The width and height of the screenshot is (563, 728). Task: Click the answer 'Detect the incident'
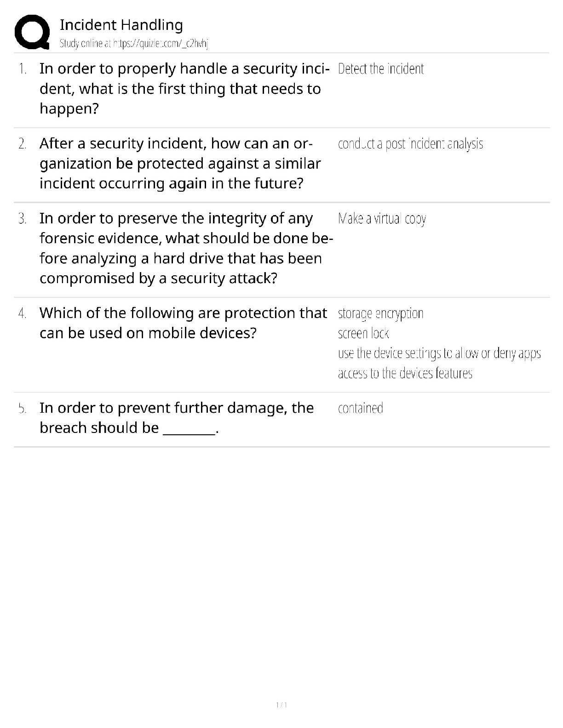[x=380, y=69]
